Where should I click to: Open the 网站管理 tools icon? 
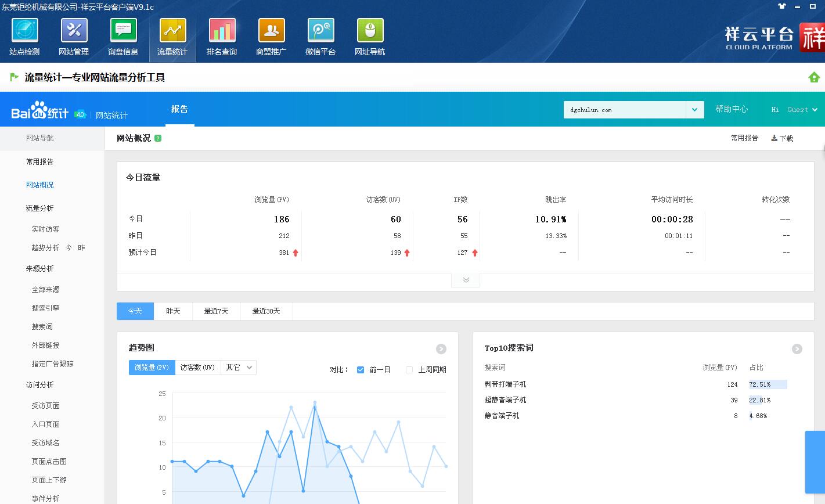click(74, 30)
